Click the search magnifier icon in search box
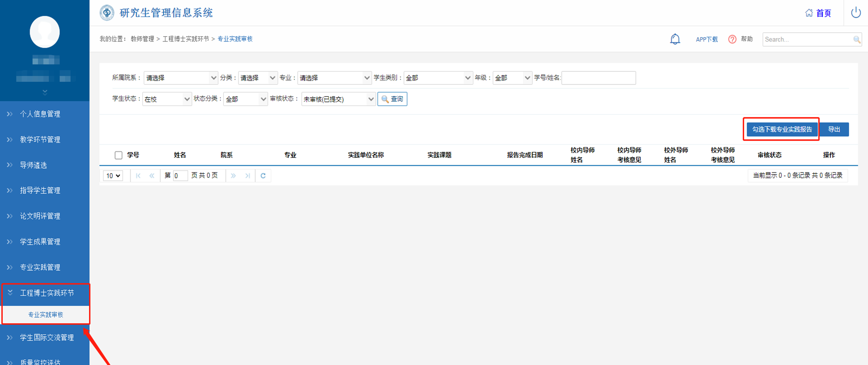This screenshot has width=868, height=365. 856,39
